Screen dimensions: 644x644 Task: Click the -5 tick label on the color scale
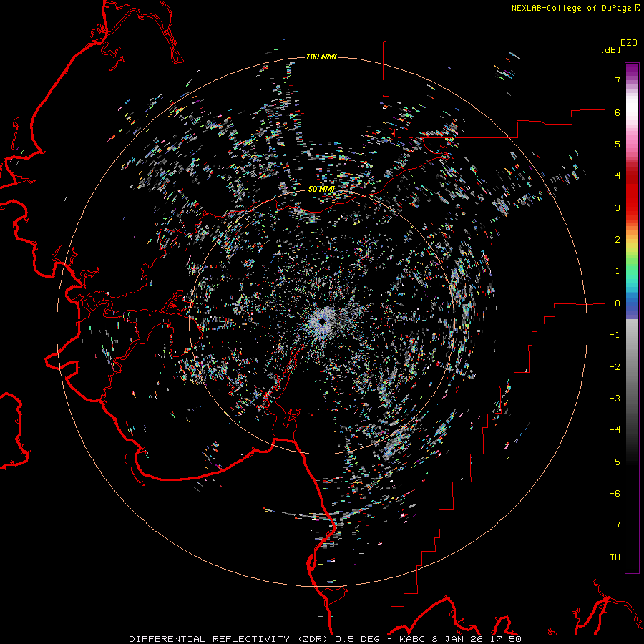(615, 462)
